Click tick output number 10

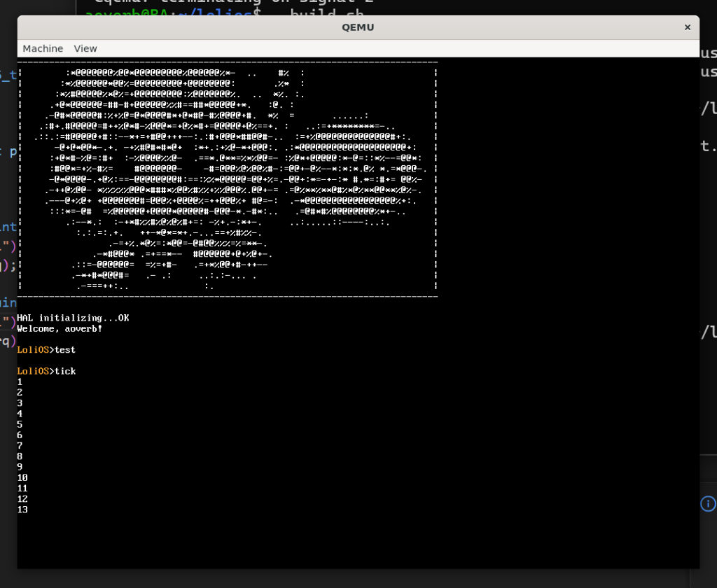coord(22,477)
